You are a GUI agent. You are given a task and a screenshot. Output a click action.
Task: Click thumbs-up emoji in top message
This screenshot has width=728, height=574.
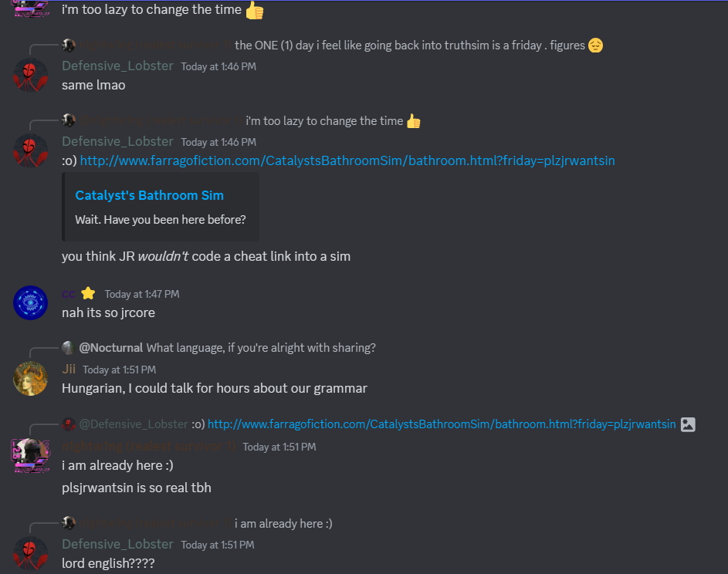coord(255,10)
